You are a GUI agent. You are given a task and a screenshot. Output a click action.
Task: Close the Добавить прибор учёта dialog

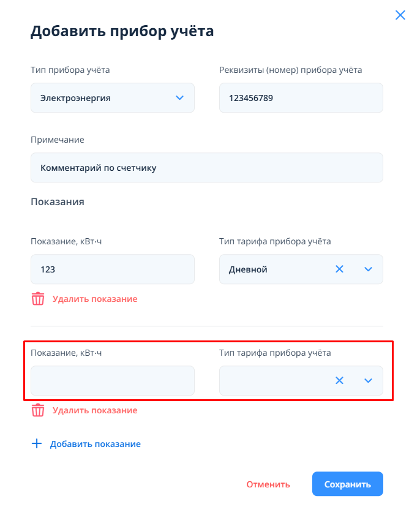(400, 15)
